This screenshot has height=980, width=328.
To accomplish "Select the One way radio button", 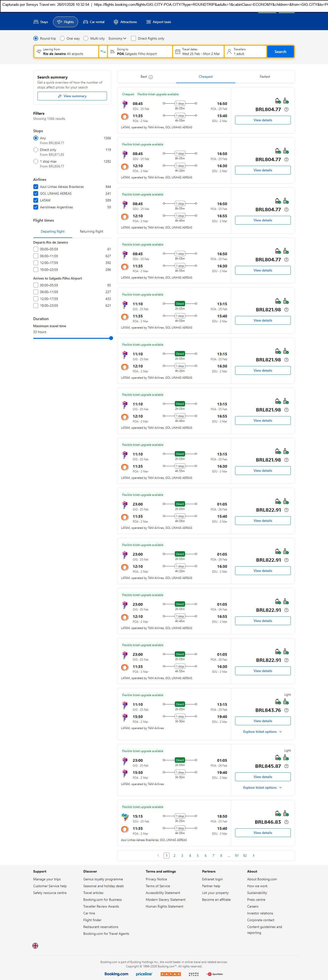I will [x=62, y=38].
